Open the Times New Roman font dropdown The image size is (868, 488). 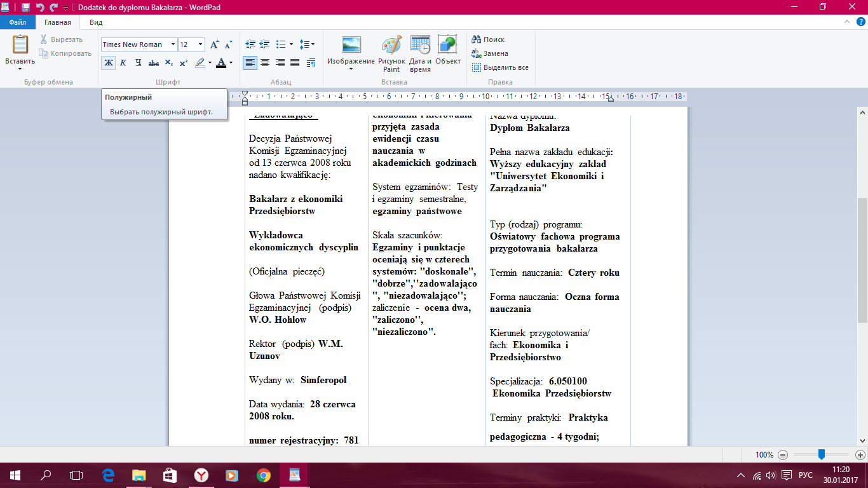pos(139,44)
